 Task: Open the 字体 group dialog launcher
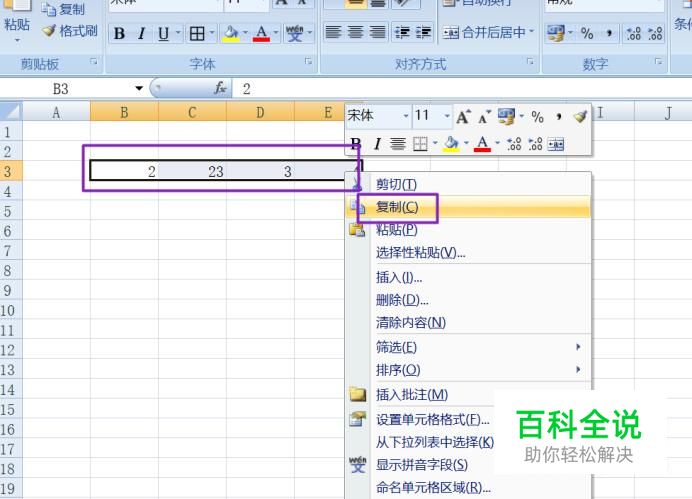coord(308,62)
